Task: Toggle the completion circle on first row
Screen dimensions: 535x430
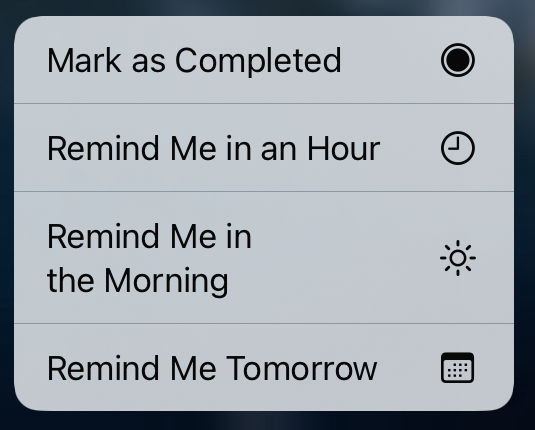Action: tap(458, 60)
